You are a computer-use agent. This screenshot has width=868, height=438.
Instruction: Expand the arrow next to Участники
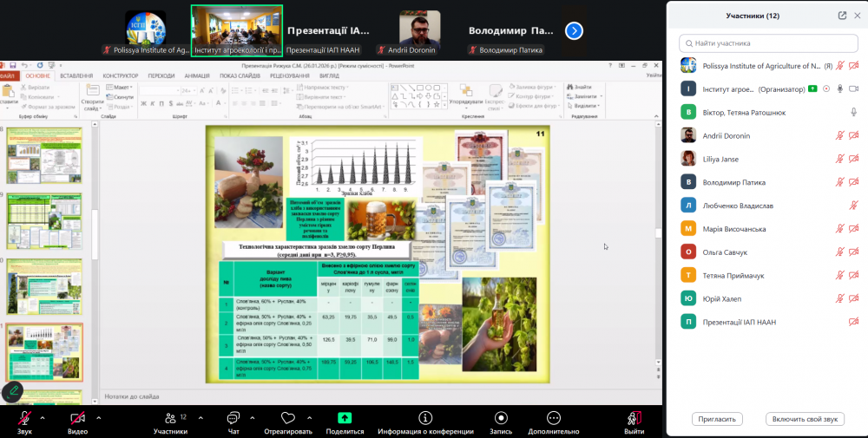pos(199,417)
